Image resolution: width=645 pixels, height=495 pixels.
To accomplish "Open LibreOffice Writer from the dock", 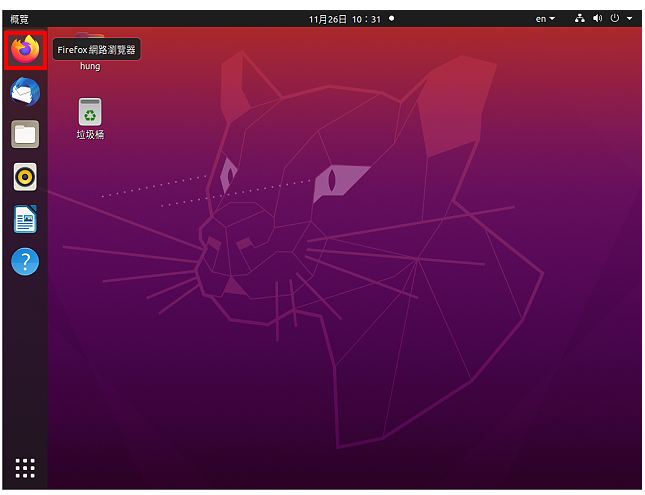I will pyautogui.click(x=25, y=219).
